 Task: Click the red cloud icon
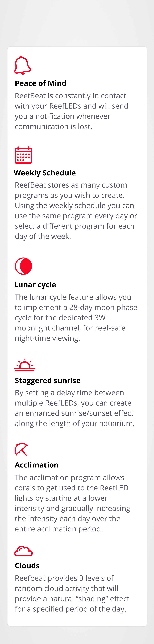coord(24,551)
